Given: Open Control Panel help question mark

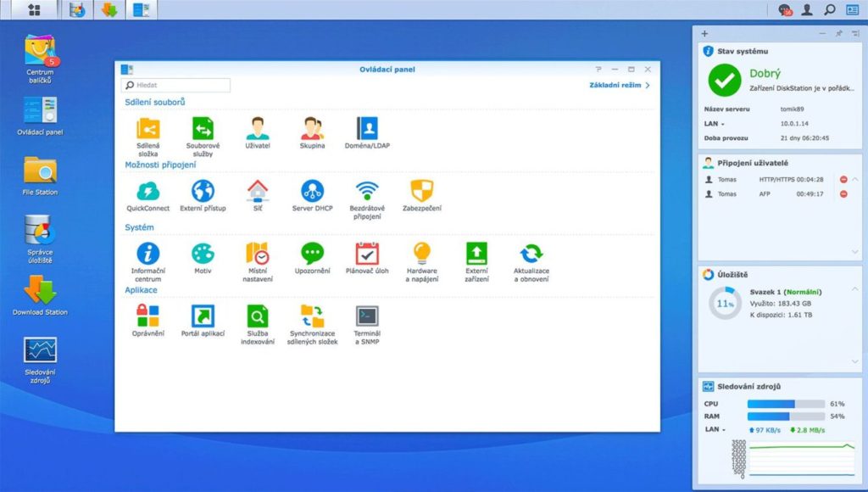Looking at the screenshot, I should [598, 70].
